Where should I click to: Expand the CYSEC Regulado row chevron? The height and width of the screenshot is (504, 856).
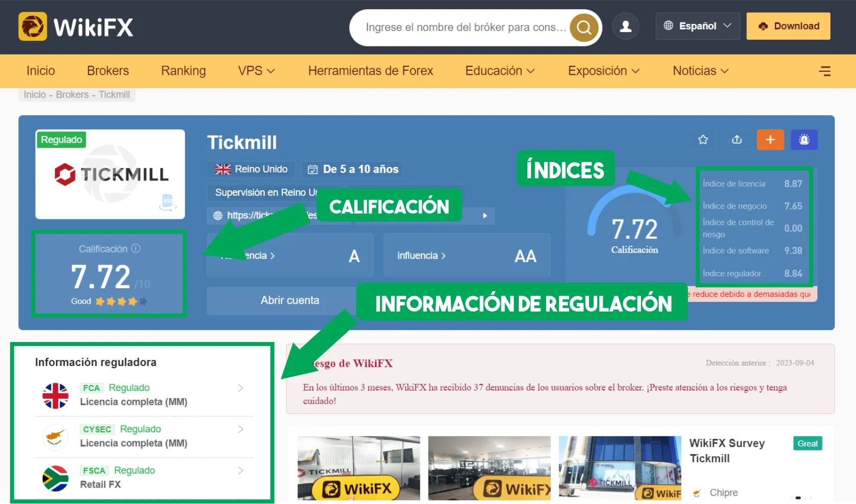click(x=240, y=429)
